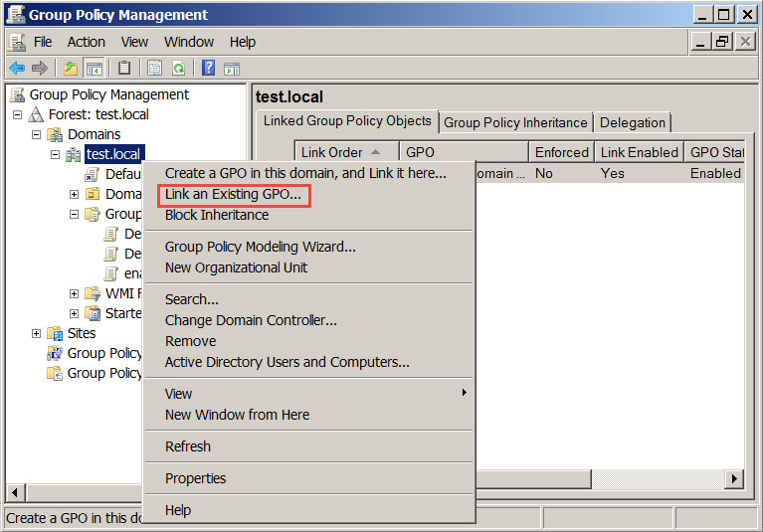The image size is (763, 532).
Task: Click the 'Defau' GPO link icon
Action: click(92, 175)
